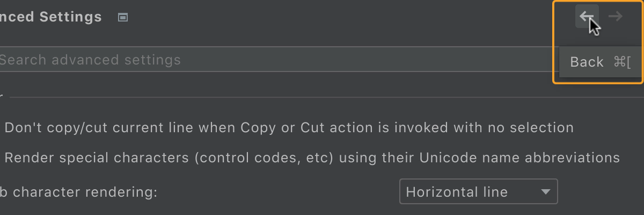Click the 'character rendering:' label

click(85, 192)
